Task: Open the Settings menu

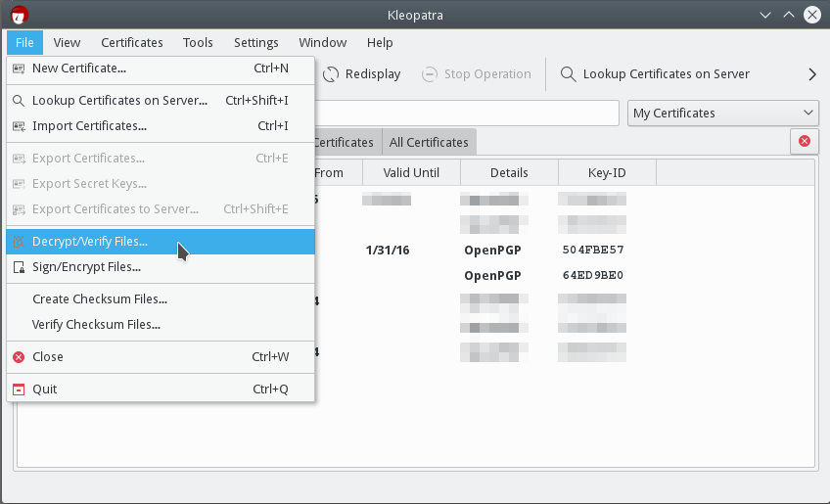Action: [x=255, y=43]
